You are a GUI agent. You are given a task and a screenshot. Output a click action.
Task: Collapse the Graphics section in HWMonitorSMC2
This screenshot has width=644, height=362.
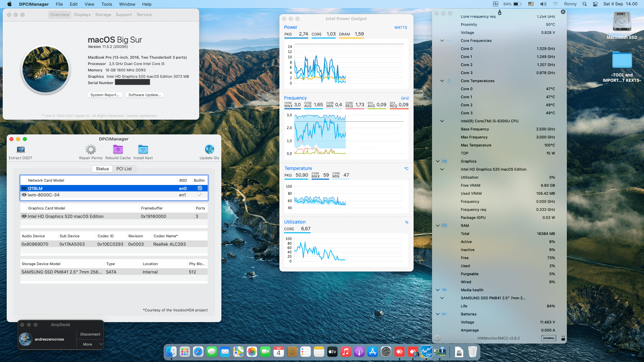(x=438, y=161)
